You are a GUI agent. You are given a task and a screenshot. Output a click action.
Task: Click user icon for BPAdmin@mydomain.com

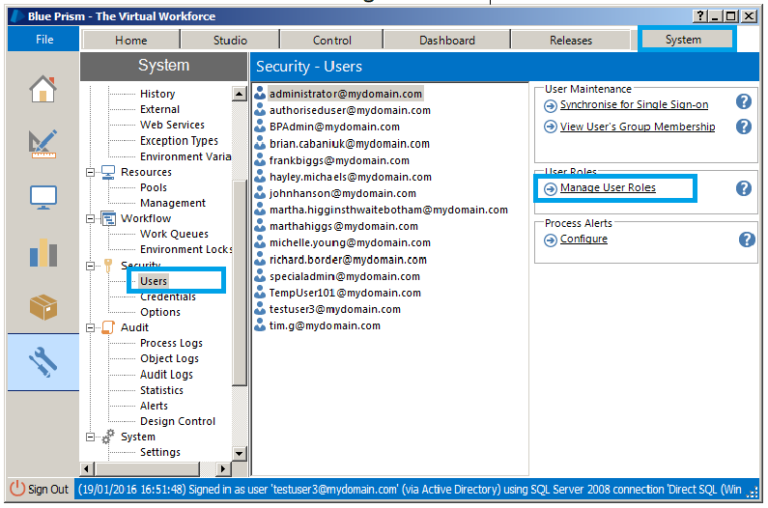[260, 126]
